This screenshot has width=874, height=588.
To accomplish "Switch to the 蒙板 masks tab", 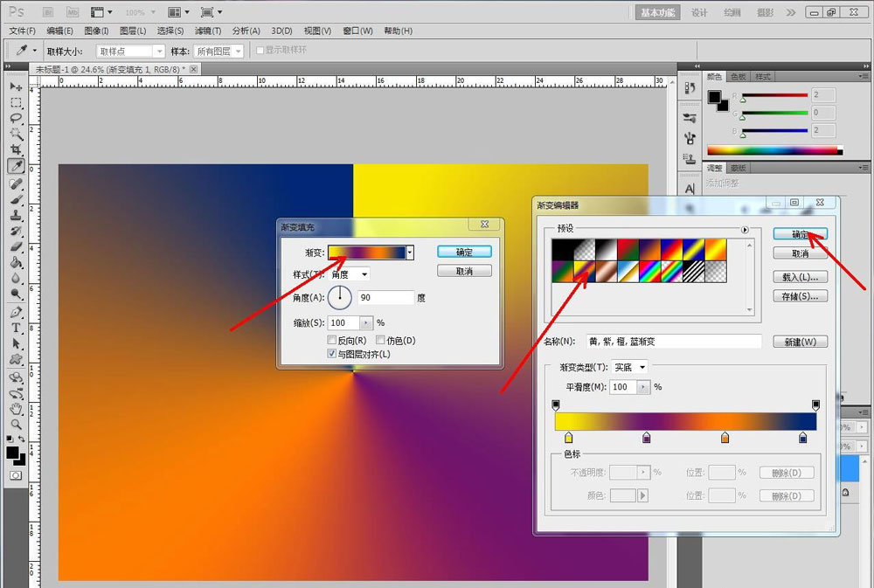I will (x=738, y=168).
